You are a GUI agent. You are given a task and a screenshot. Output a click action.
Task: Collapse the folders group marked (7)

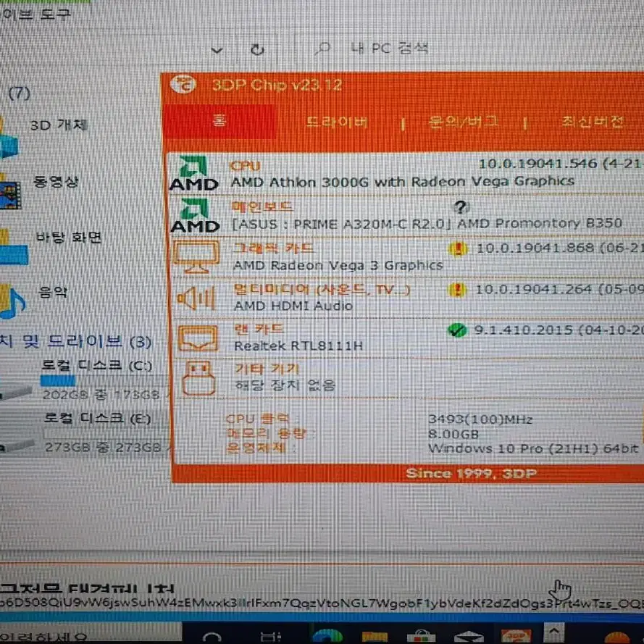click(x=20, y=93)
